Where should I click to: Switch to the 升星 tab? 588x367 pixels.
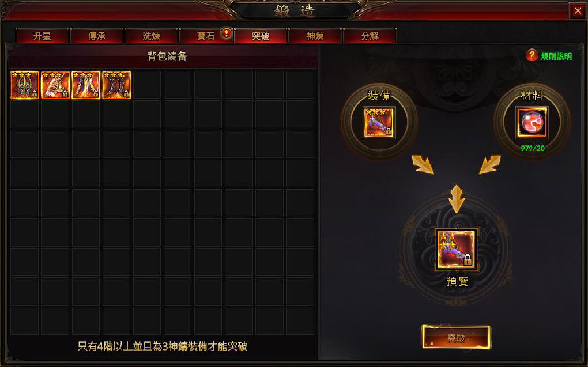point(42,36)
